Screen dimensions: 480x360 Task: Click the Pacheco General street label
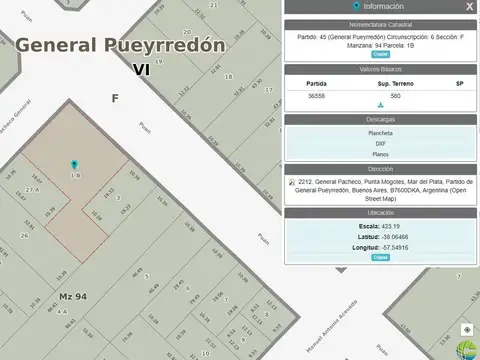click(14, 117)
